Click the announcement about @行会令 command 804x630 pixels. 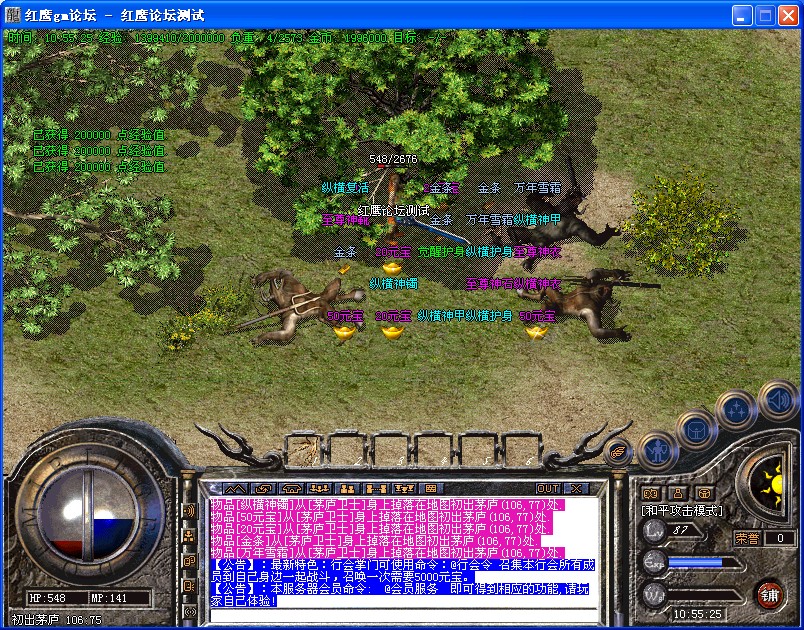403,571
